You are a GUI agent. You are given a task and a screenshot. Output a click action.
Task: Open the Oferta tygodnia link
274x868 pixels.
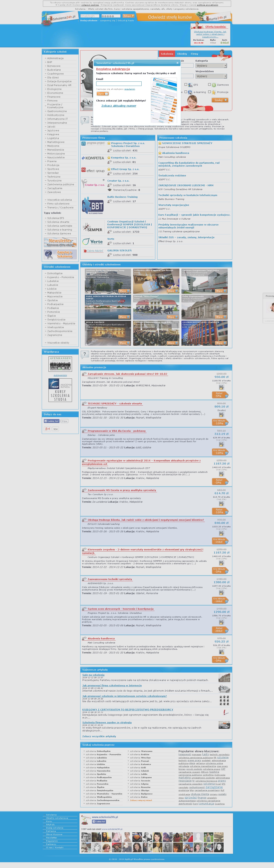(216, 27)
